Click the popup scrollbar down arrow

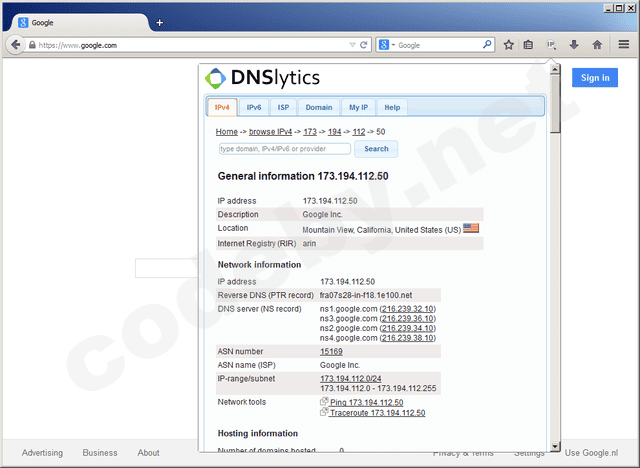pyautogui.click(x=555, y=446)
